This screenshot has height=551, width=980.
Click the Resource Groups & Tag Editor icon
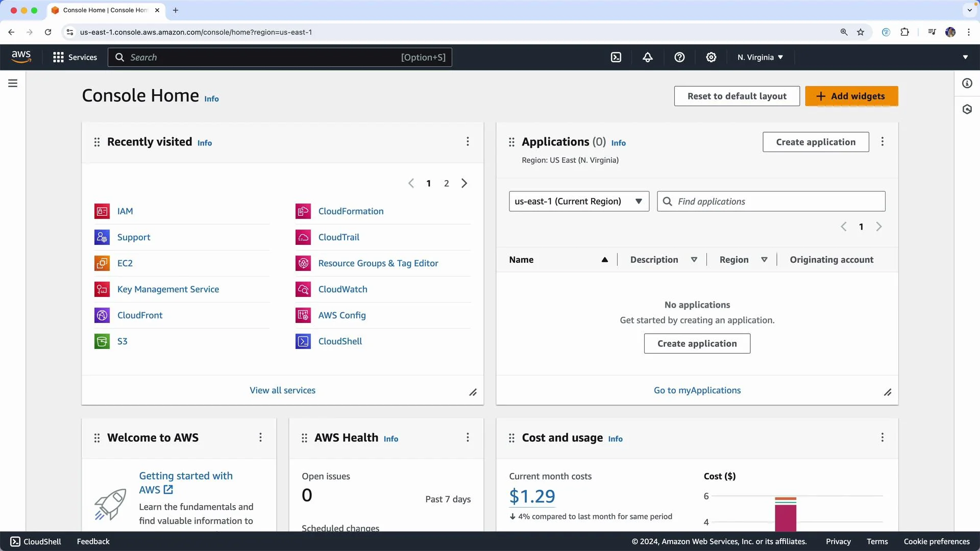(303, 263)
